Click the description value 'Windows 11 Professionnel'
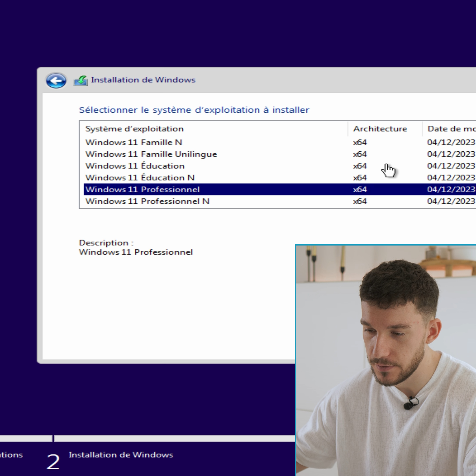The height and width of the screenshot is (476, 476). coord(136,252)
